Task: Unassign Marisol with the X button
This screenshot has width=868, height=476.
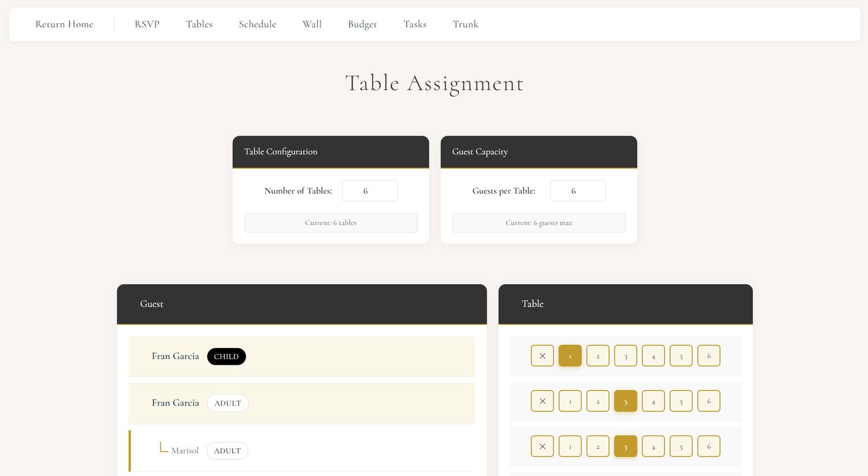Action: [542, 446]
